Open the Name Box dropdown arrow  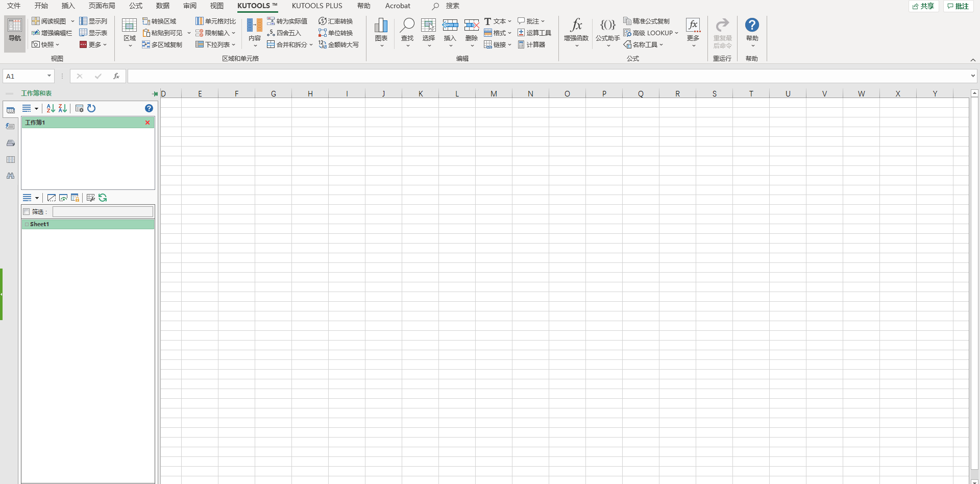tap(50, 76)
